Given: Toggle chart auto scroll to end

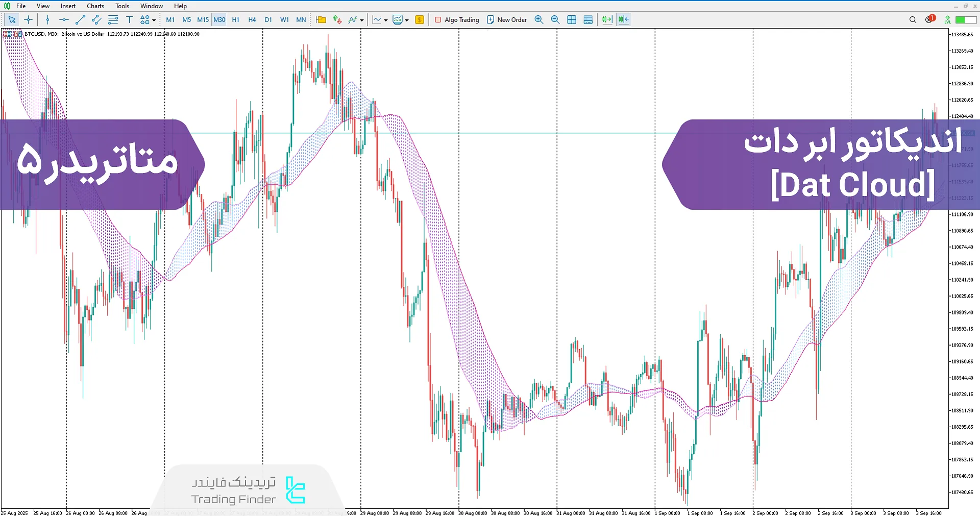Looking at the screenshot, I should click(607, 20).
